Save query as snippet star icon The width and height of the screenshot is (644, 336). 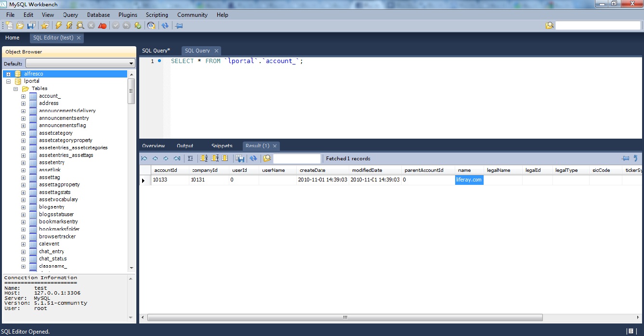(45, 26)
